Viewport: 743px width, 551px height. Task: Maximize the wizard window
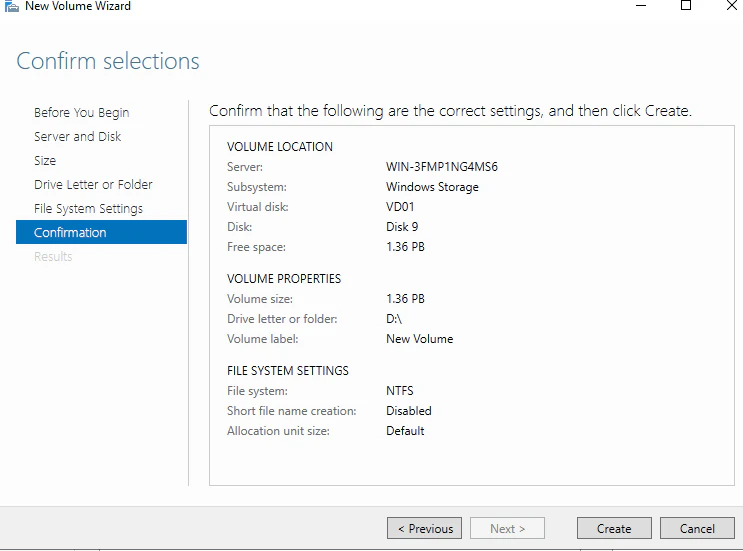(686, 6)
